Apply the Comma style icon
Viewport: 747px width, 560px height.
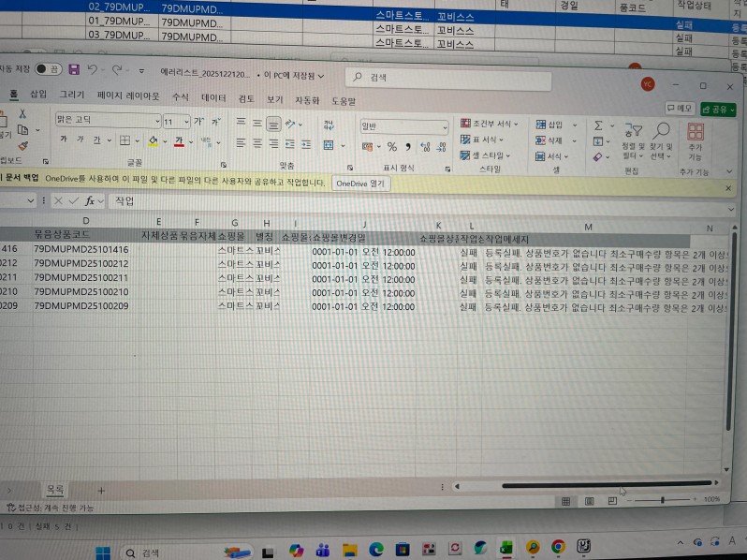click(x=408, y=147)
